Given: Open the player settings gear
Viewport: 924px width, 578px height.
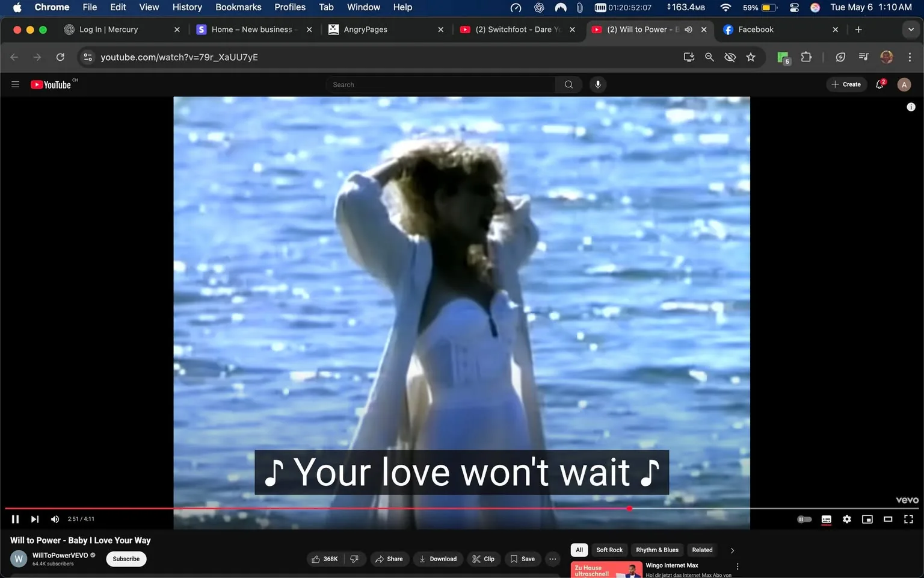Looking at the screenshot, I should point(846,518).
